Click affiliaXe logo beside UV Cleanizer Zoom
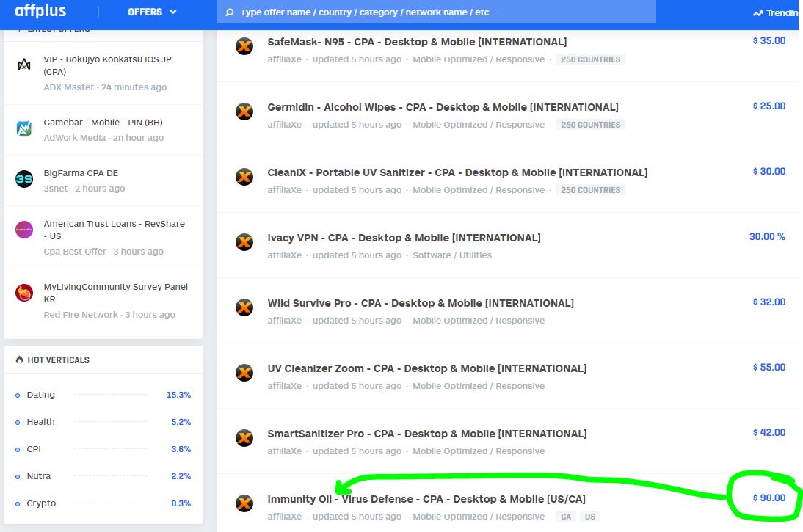Viewport: 803px width, 532px height. click(x=244, y=372)
